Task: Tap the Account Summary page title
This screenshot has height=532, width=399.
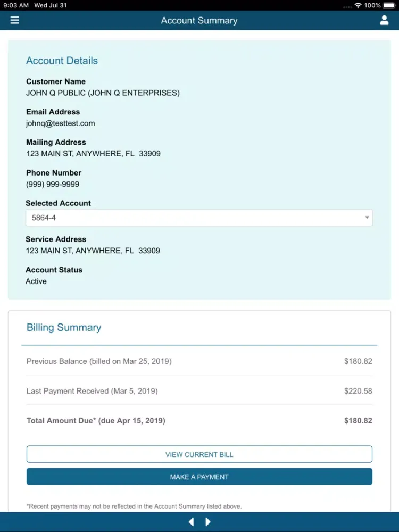Action: 199,21
